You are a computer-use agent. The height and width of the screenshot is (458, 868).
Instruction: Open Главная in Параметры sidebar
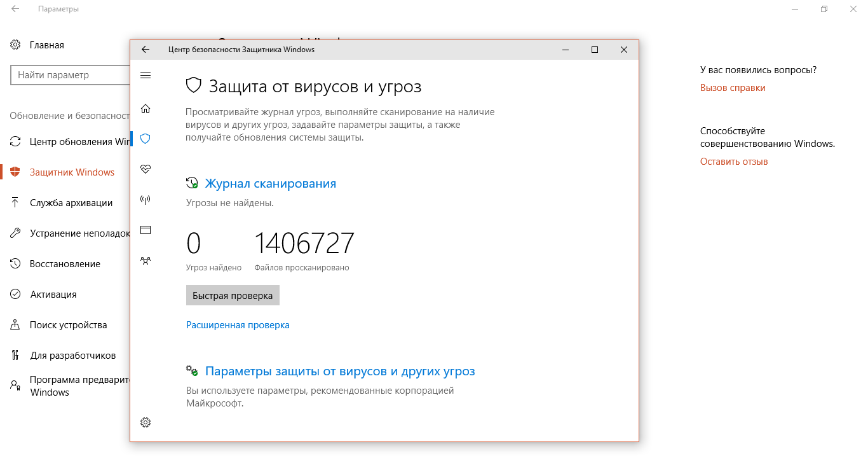click(x=47, y=45)
